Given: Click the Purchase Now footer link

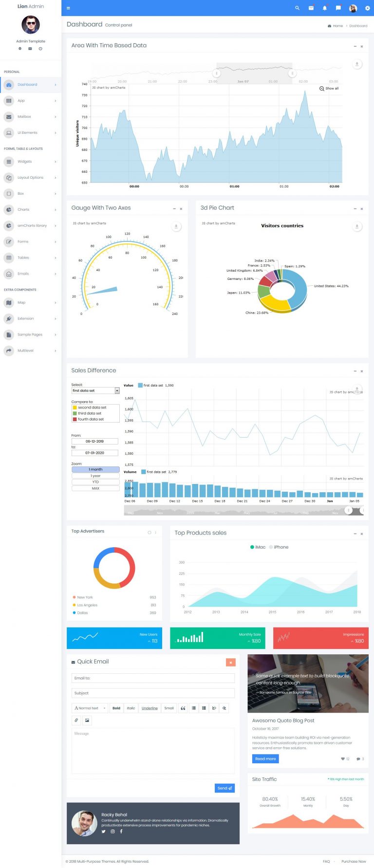Looking at the screenshot, I should point(354,861).
